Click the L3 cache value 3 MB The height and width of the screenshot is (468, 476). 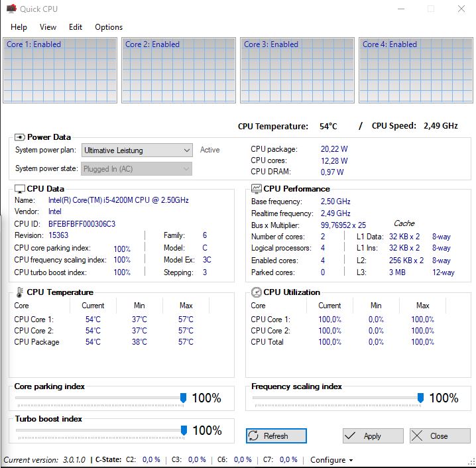tap(397, 272)
